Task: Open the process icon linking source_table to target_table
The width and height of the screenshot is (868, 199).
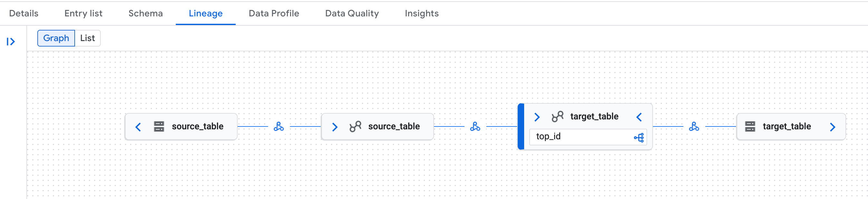Action: pyautogui.click(x=475, y=127)
